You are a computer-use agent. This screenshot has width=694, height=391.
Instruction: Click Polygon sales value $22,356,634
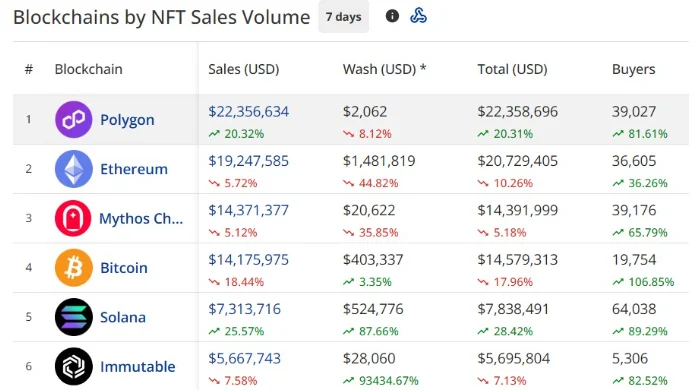coord(249,112)
